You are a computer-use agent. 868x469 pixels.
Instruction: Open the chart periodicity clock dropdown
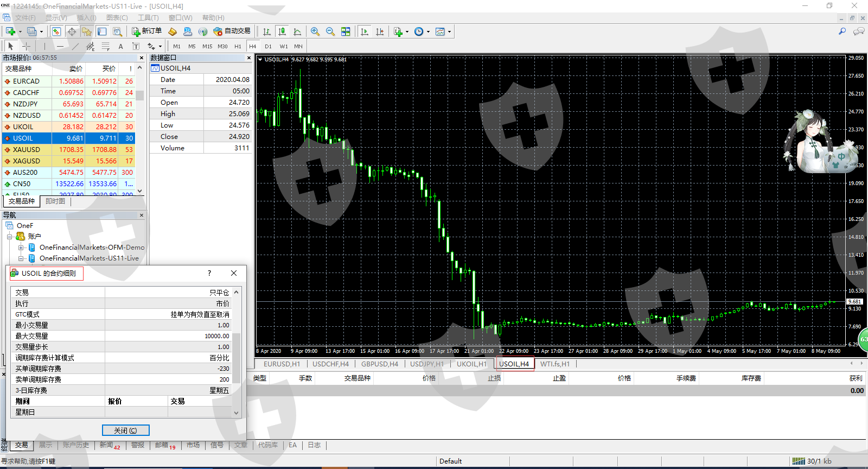[x=422, y=31]
